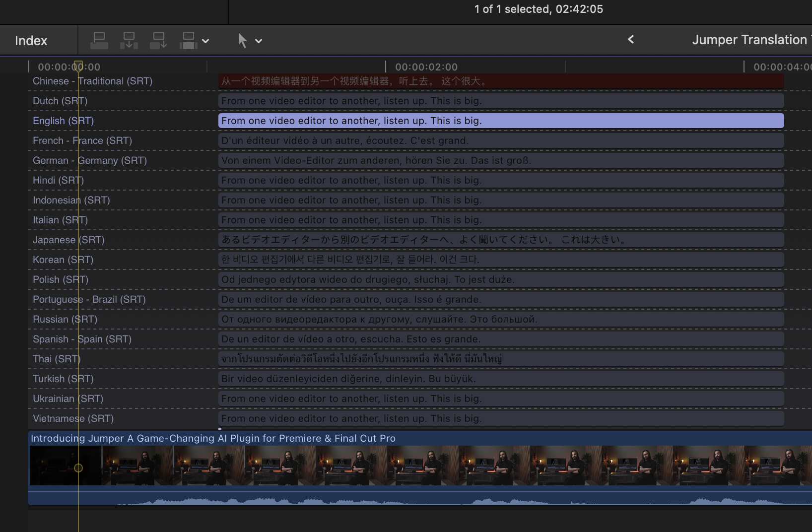Expand the tools pop-up chevron next to the arrow
The height and width of the screenshot is (532, 812).
click(259, 41)
